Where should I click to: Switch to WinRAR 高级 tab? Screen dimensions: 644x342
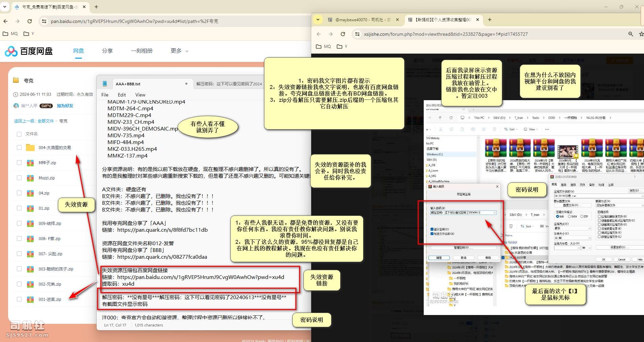click(x=563, y=185)
